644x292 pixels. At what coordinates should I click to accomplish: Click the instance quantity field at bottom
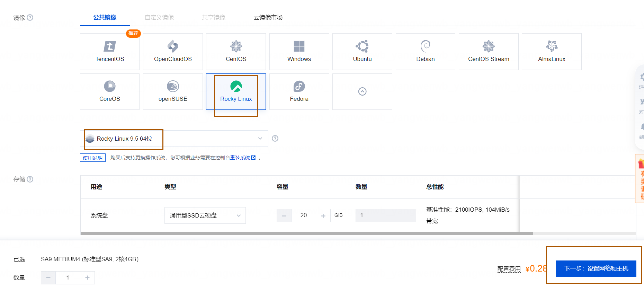68,278
